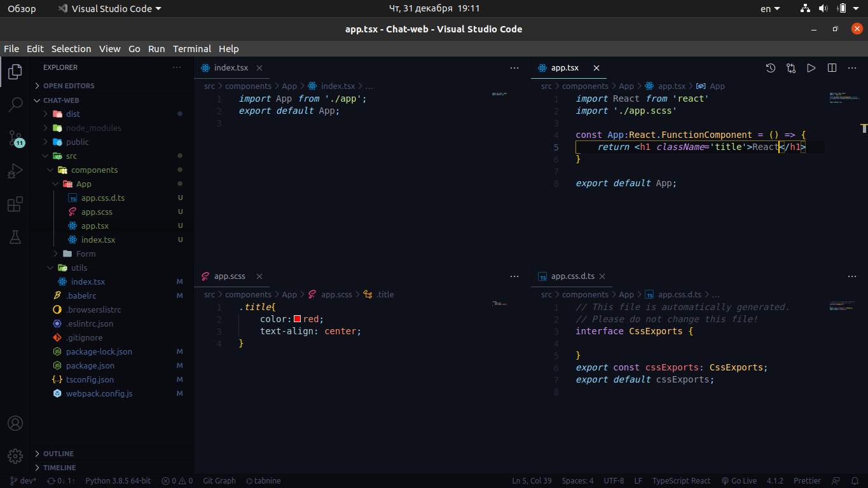This screenshot has width=868, height=488.
Task: Open the Selection menu
Action: click(x=71, y=49)
